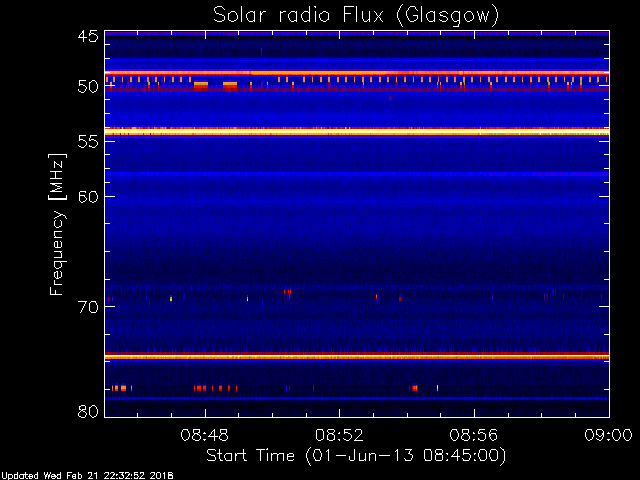Click the 50 frequency tick label
This screenshot has height=480, width=640.
[88, 87]
